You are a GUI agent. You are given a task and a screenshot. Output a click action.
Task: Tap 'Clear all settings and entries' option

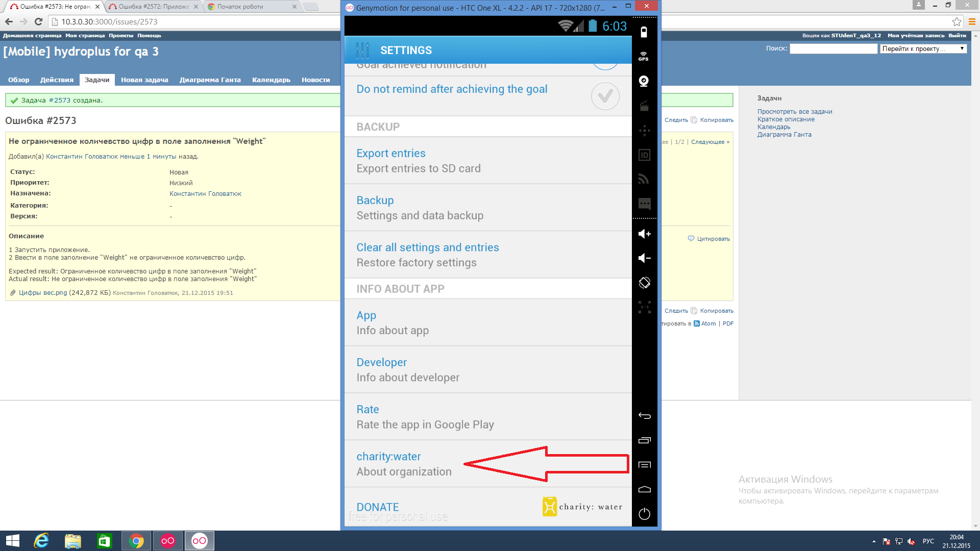click(427, 247)
